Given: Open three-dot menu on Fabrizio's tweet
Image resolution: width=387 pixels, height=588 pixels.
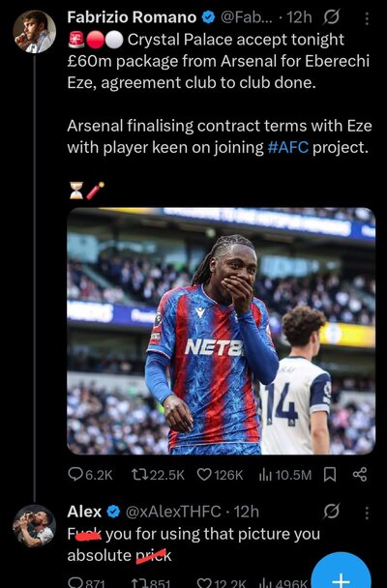Looking at the screenshot, I should pos(367,18).
